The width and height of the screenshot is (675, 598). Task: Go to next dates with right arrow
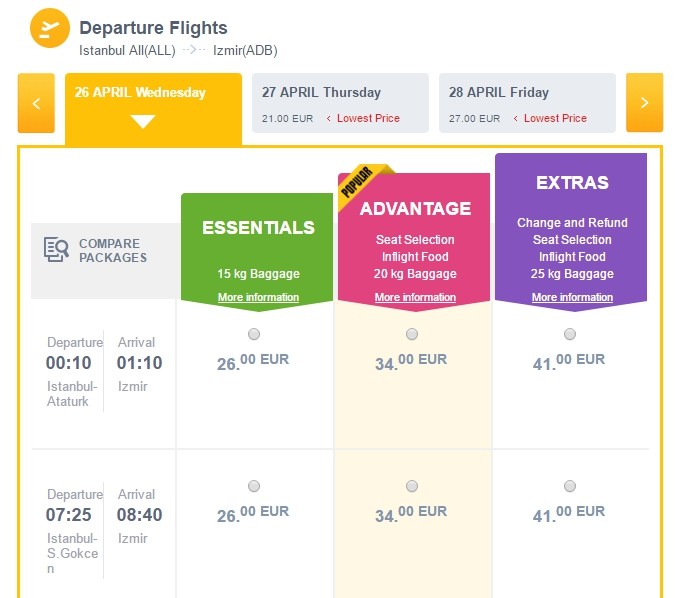[x=644, y=103]
